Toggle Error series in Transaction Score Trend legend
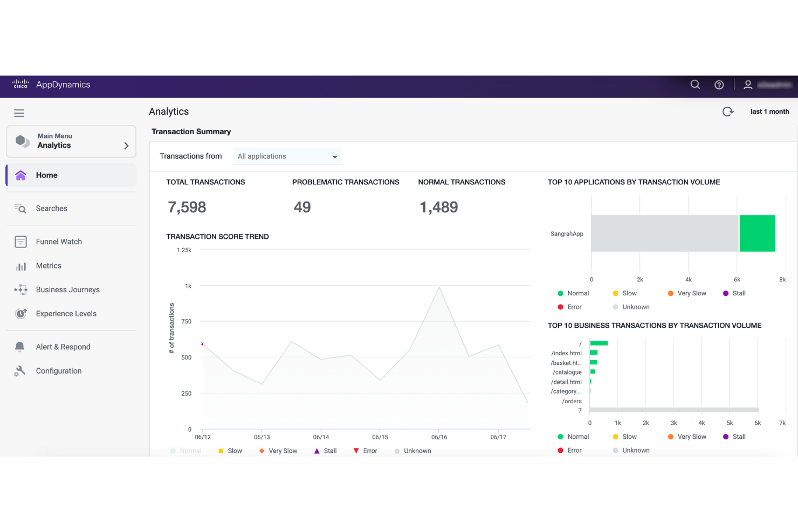This screenshot has width=798, height=532. click(365, 451)
